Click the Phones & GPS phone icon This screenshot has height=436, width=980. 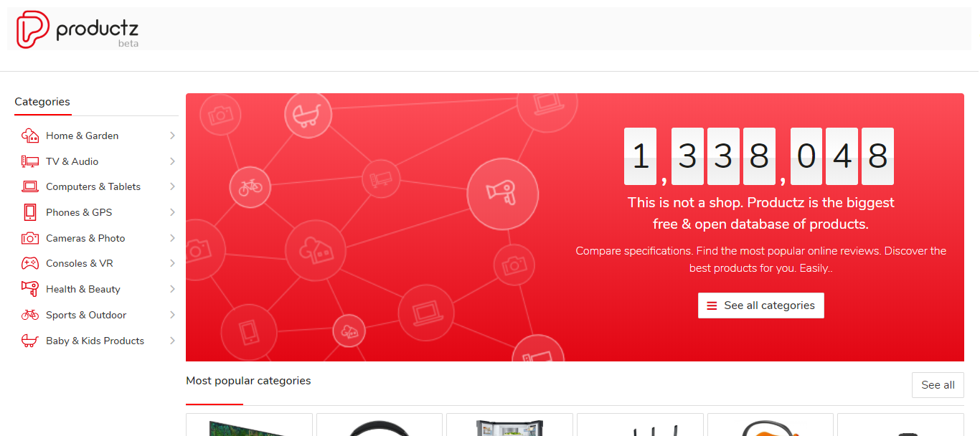(x=29, y=212)
